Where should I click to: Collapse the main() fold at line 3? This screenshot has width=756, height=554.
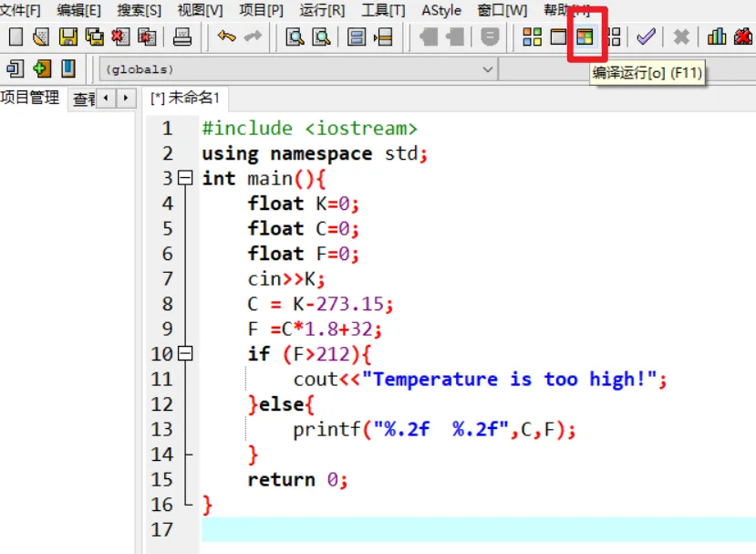coord(185,178)
